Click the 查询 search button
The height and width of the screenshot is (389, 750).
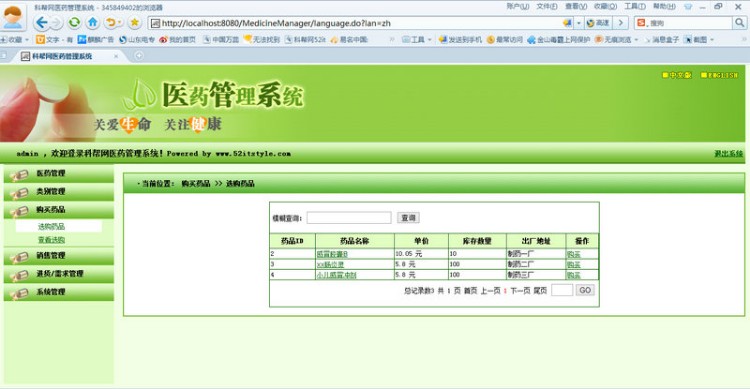[408, 218]
